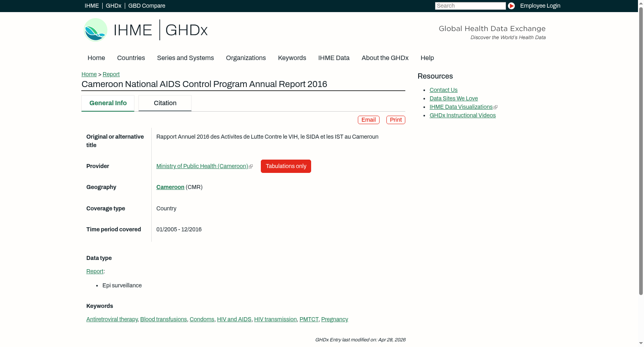Image resolution: width=644 pixels, height=347 pixels.
Task: Click the Resources sidebar heading
Action: click(435, 76)
